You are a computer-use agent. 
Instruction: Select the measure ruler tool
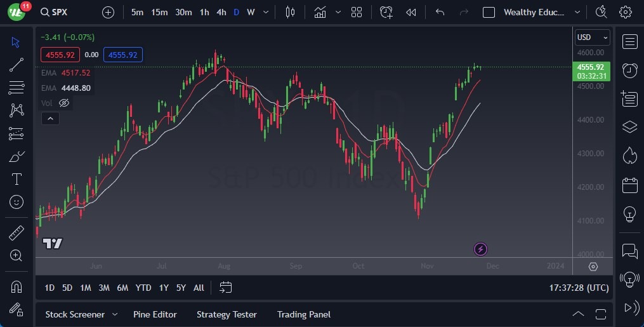pyautogui.click(x=16, y=233)
